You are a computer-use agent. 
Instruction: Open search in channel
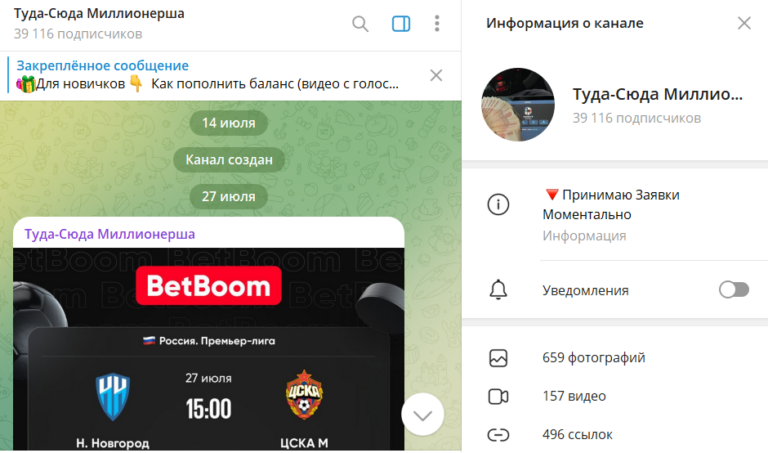point(360,24)
